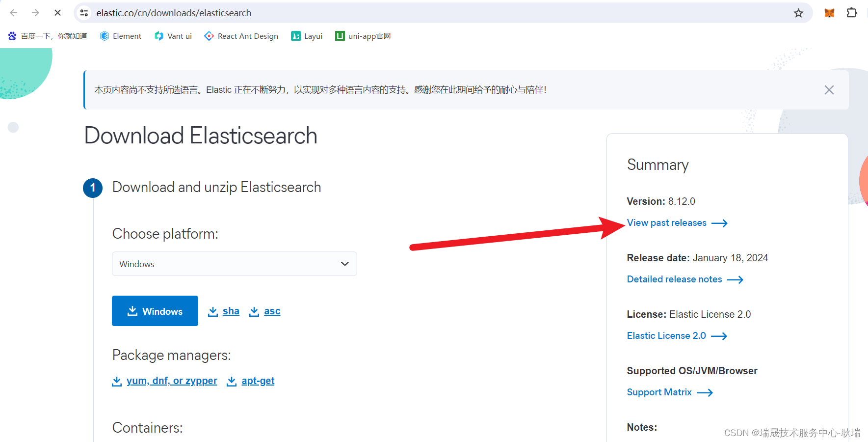Dismiss the language notice banner
This screenshot has height=442, width=868.
[829, 90]
